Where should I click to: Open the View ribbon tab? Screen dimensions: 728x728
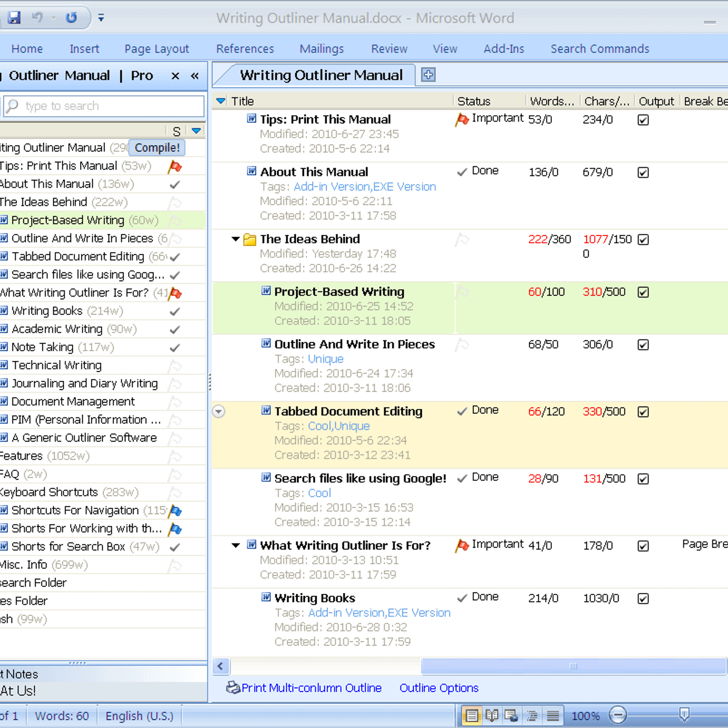(x=445, y=49)
